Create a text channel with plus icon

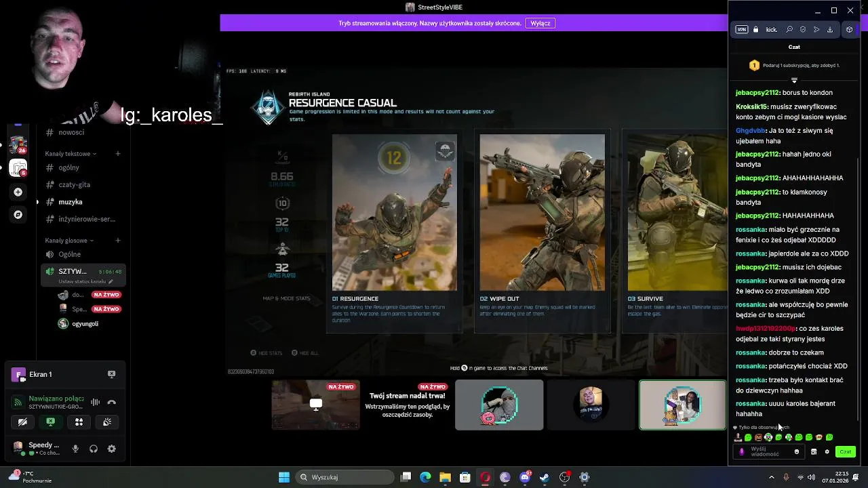point(117,154)
